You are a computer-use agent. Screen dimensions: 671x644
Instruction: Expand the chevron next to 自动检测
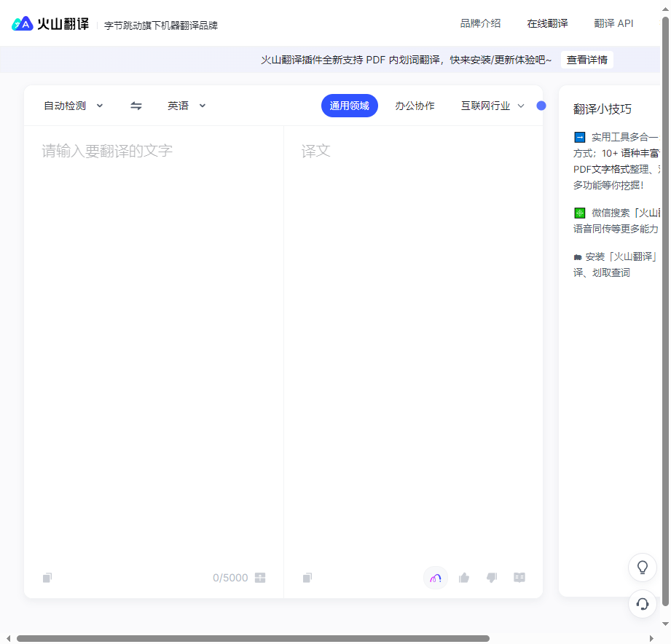(x=100, y=106)
